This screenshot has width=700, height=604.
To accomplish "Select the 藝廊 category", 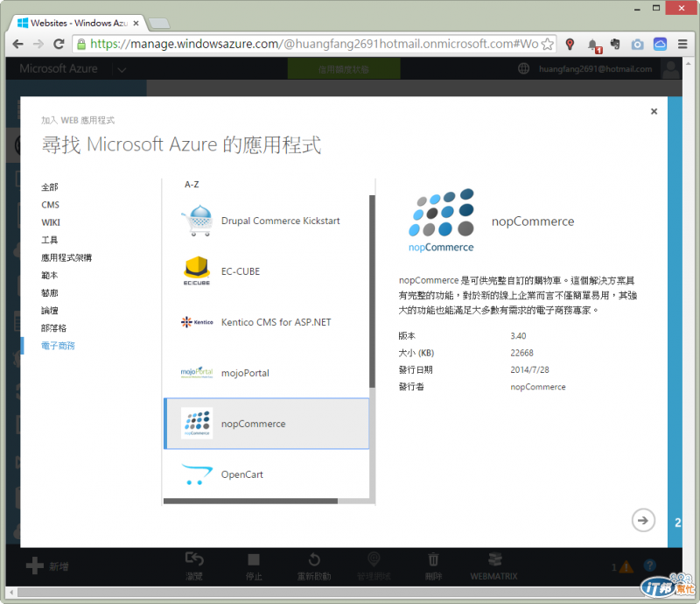I will [50, 292].
